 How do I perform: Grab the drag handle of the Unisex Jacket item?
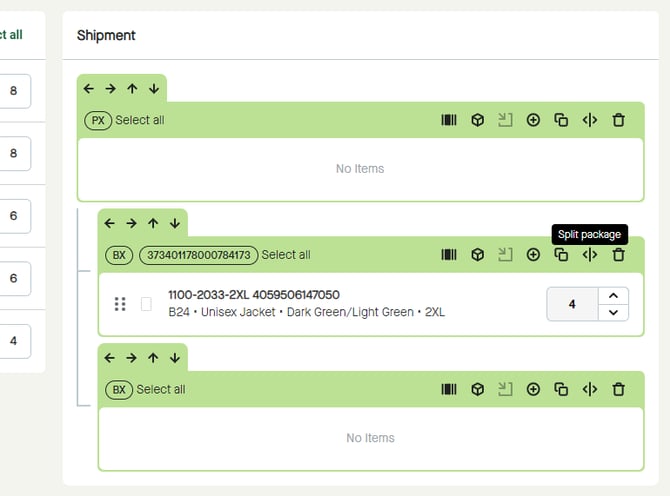click(120, 304)
